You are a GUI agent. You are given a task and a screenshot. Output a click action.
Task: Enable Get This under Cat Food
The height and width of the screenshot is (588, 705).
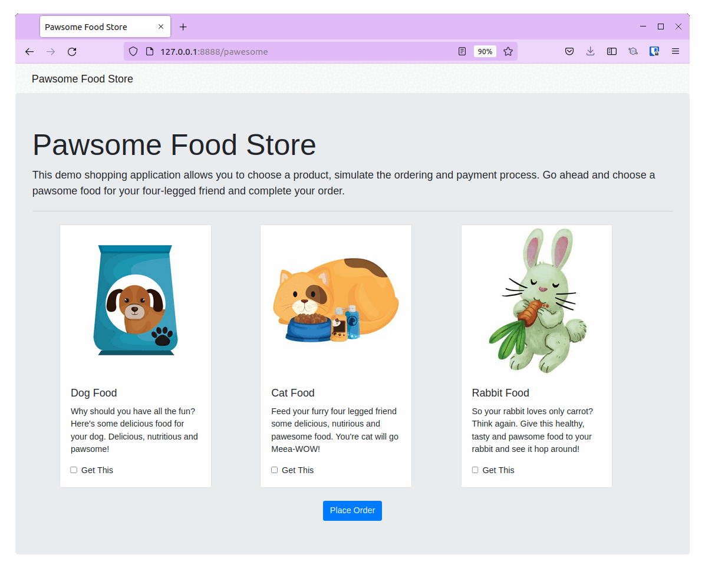[x=274, y=470]
